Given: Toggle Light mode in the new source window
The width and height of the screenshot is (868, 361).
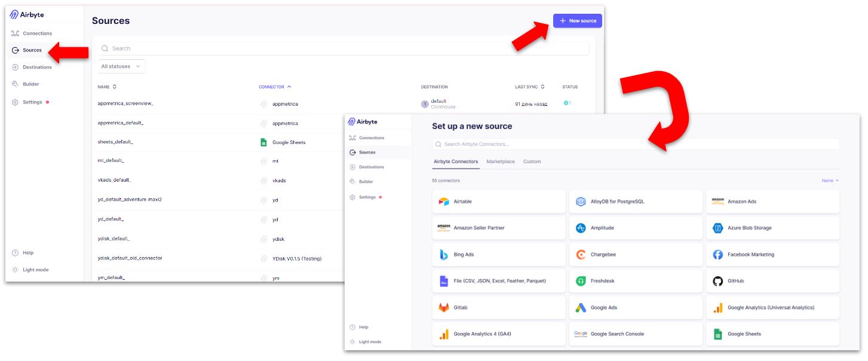Looking at the screenshot, I should 366,342.
